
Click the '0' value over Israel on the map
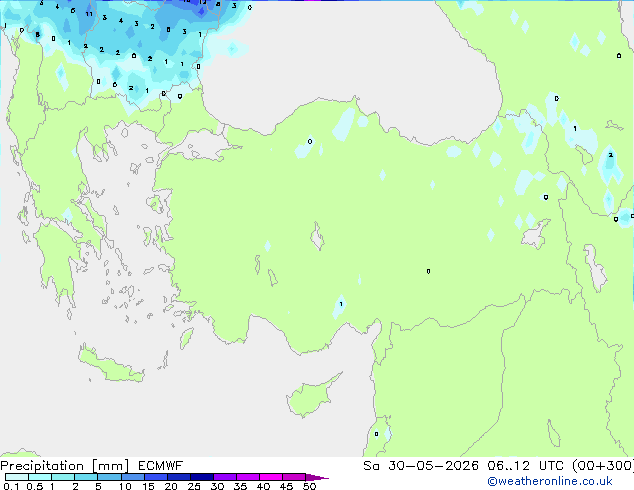(x=376, y=434)
